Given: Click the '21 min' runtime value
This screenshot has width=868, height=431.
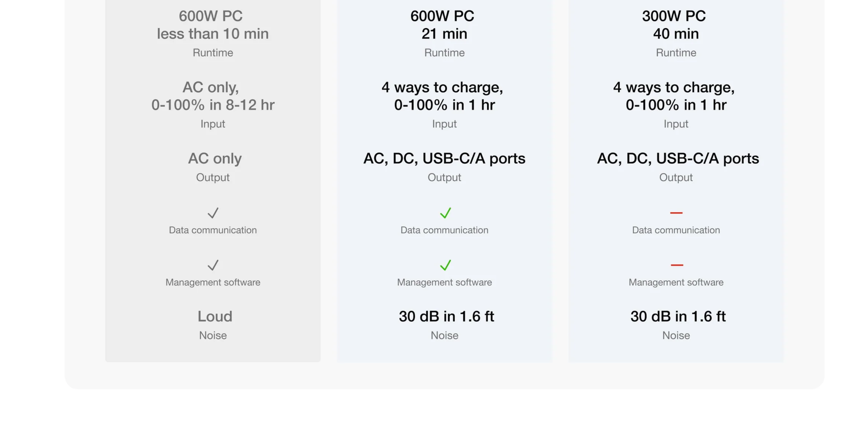Looking at the screenshot, I should coord(444,34).
